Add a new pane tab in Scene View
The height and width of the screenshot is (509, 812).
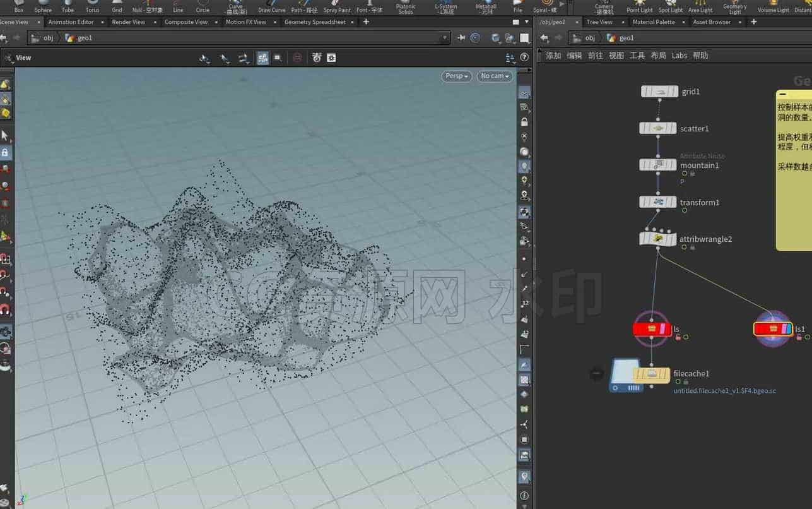[366, 21]
